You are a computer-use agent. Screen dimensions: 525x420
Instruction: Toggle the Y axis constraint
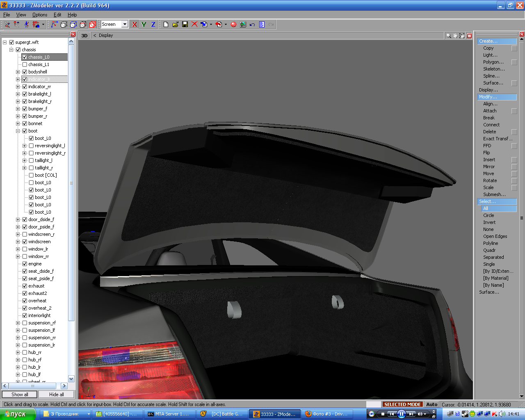[x=144, y=25]
